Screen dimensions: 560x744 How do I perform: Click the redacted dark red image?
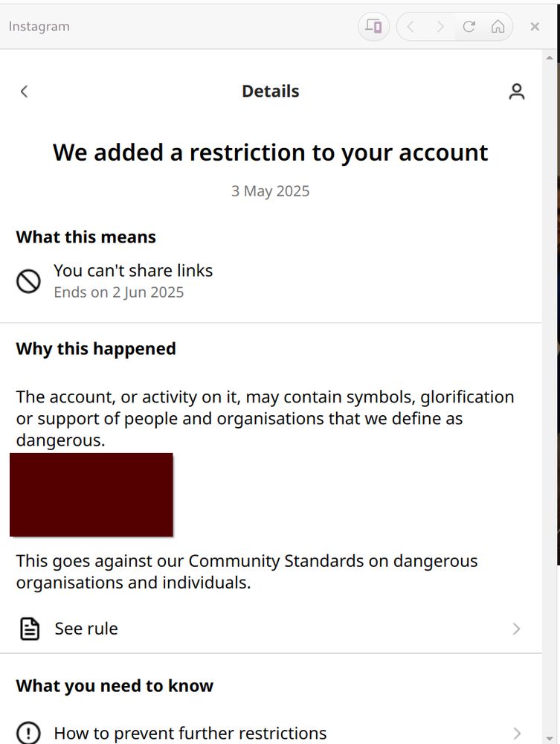click(x=91, y=494)
